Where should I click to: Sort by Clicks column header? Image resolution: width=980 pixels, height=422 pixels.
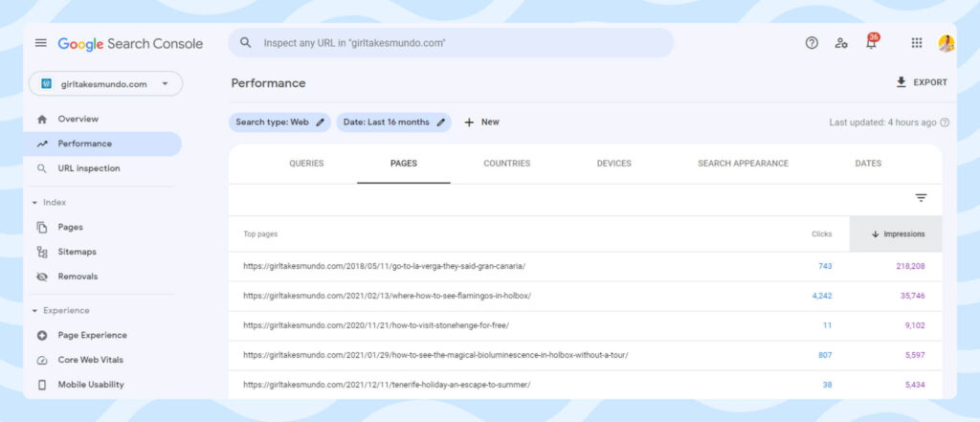coord(821,233)
